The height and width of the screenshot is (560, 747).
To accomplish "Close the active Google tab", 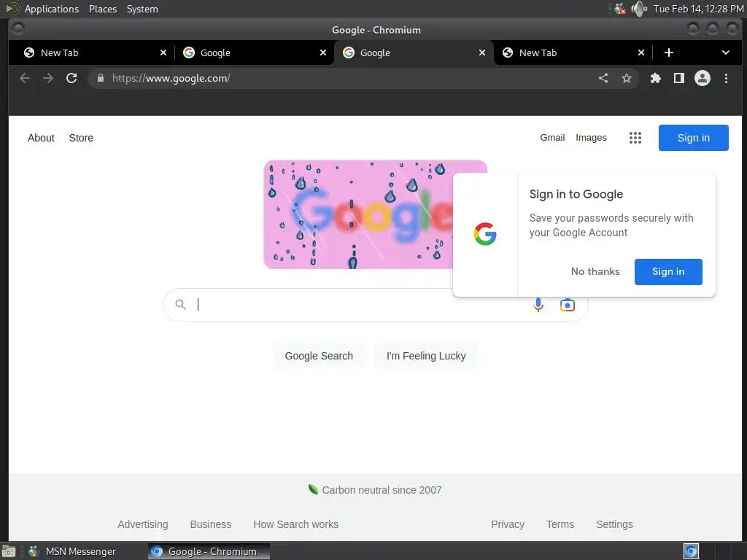I will 482,52.
